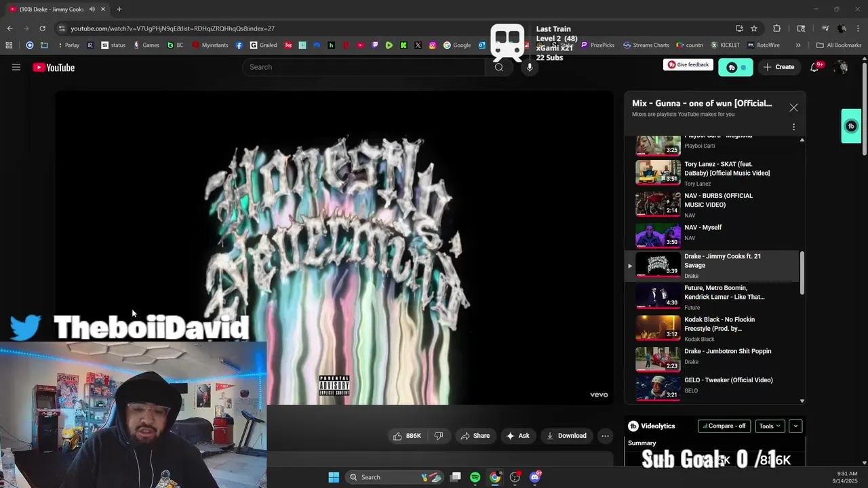Image resolution: width=868 pixels, height=488 pixels.
Task: Click TubeBuddy Give feedback button
Action: pyautogui.click(x=688, y=65)
